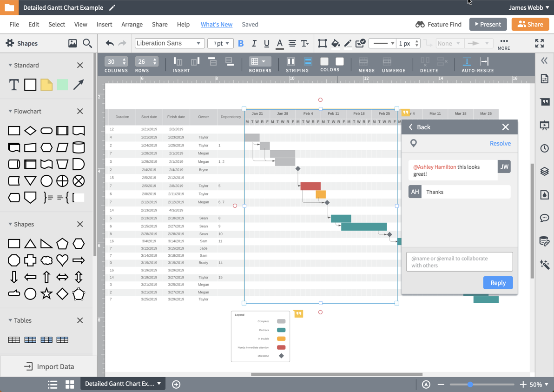Screen dimensions: 554x392
Task: Open the What's New link
Action: point(217,24)
